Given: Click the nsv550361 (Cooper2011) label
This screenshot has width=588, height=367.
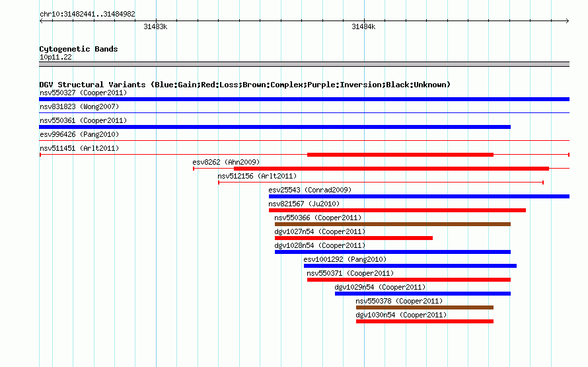Looking at the screenshot, I should coord(83,120).
